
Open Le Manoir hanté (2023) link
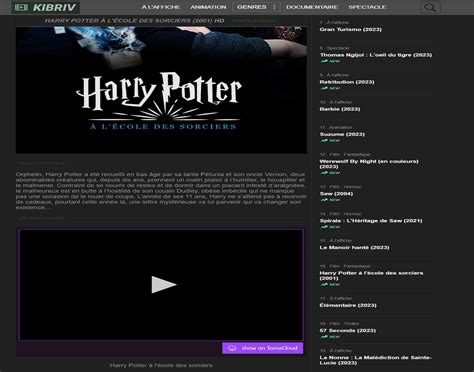pyautogui.click(x=354, y=247)
